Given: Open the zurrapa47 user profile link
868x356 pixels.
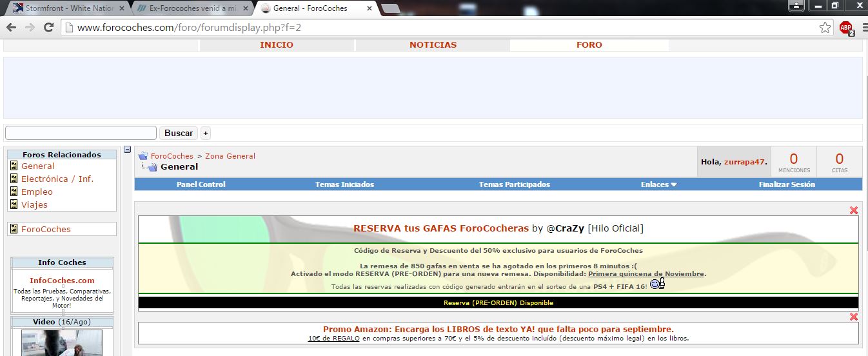Looking at the screenshot, I should [x=744, y=162].
